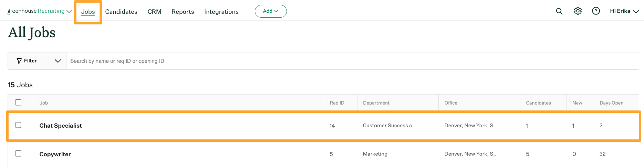
Task: Open the Chat Specialist job
Action: click(x=61, y=126)
